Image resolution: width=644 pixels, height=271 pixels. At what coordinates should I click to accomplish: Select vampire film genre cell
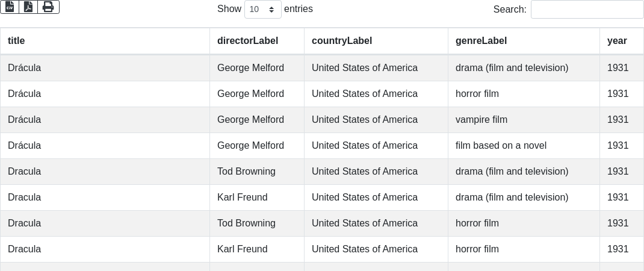coord(481,120)
